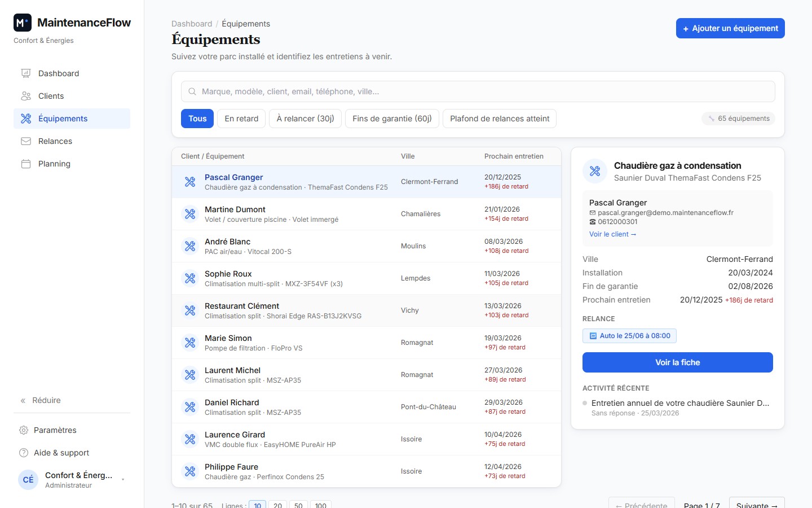Viewport: 812px width, 508px height.
Task: Click the Clients people icon
Action: pyautogui.click(x=26, y=96)
